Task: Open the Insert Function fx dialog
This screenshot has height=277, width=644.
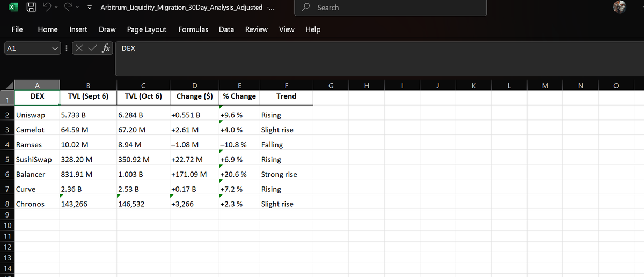Action: (106, 48)
